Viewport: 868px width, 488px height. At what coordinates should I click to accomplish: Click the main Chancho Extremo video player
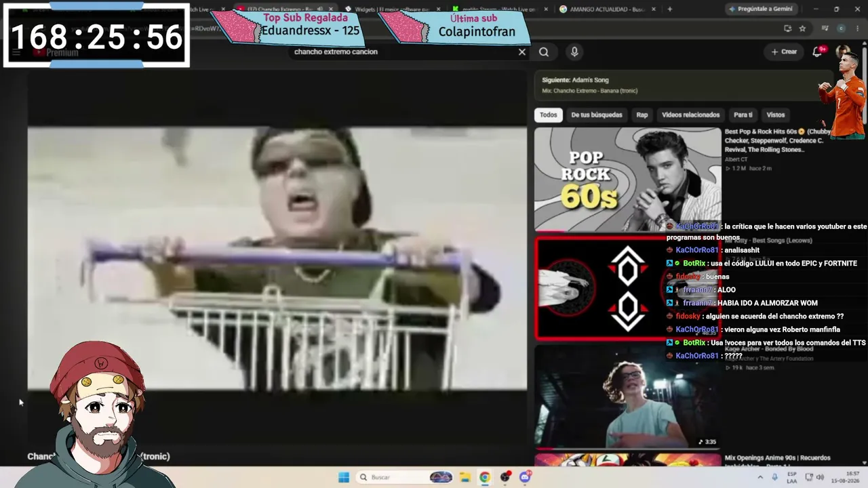pyautogui.click(x=277, y=258)
